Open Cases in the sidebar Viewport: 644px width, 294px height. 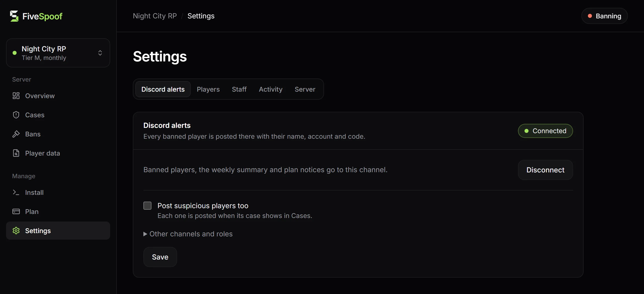[x=58, y=115]
